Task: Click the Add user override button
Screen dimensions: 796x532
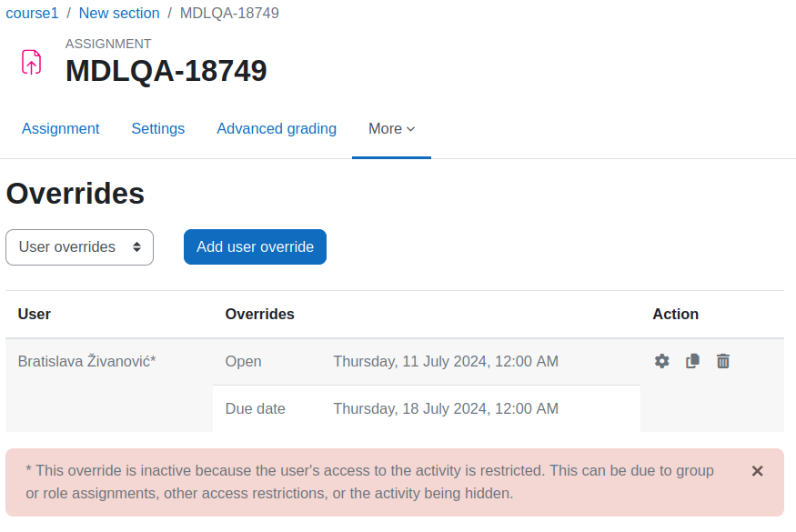Action: 255,247
